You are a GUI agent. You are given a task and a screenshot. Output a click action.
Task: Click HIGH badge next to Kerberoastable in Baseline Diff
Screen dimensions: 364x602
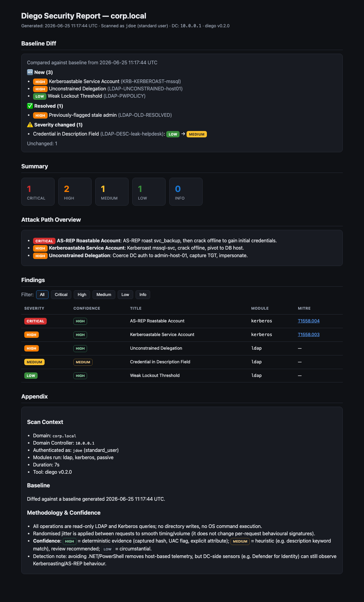(40, 82)
